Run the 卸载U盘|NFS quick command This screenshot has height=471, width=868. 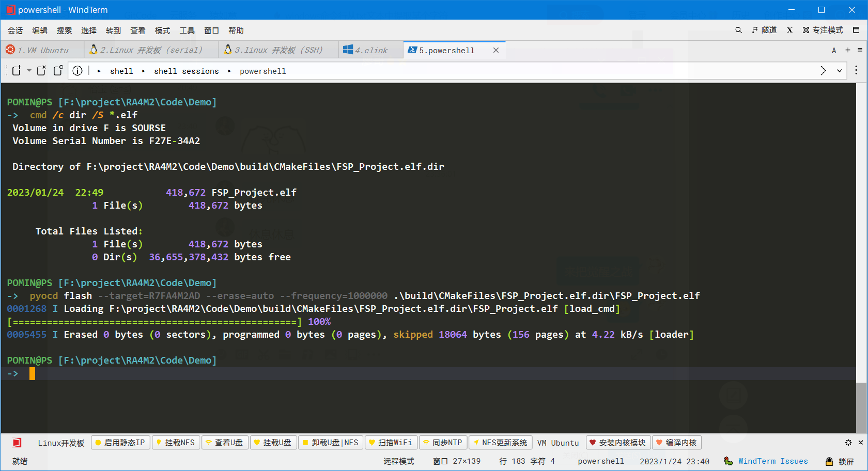(x=331, y=443)
